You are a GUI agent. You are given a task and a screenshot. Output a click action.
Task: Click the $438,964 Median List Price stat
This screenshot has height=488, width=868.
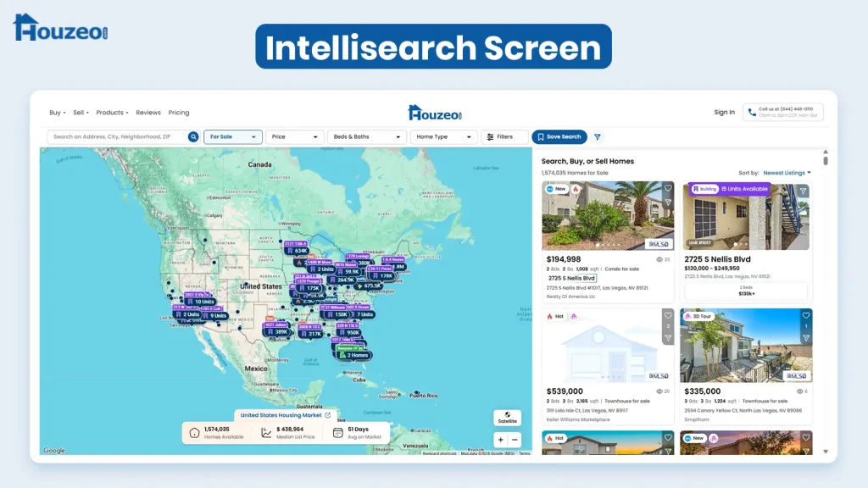pos(288,433)
